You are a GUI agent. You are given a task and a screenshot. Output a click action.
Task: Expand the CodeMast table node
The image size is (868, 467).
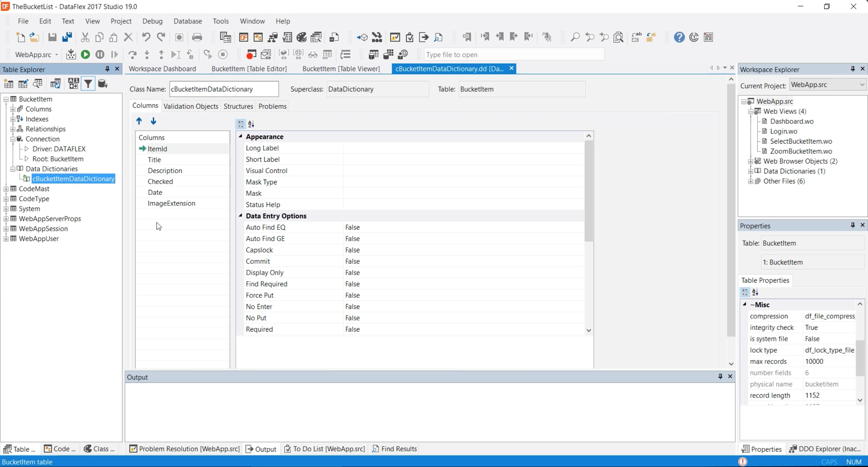tap(6, 189)
